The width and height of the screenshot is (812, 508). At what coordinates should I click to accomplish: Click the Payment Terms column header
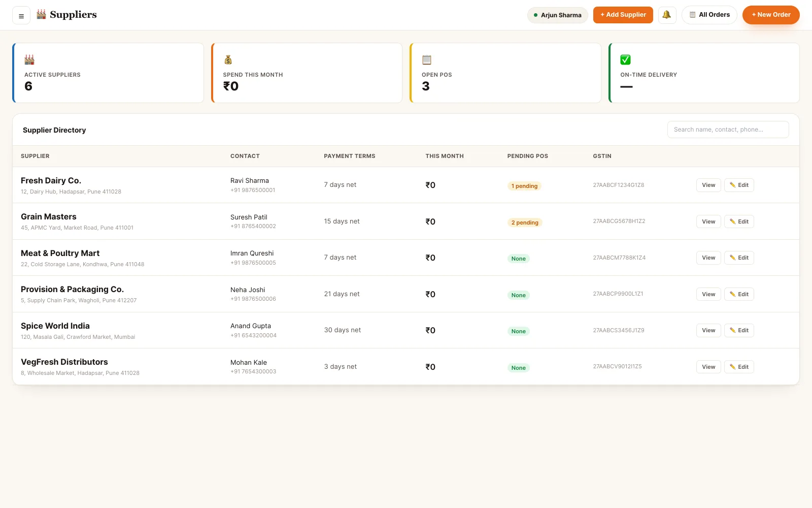[x=350, y=156]
